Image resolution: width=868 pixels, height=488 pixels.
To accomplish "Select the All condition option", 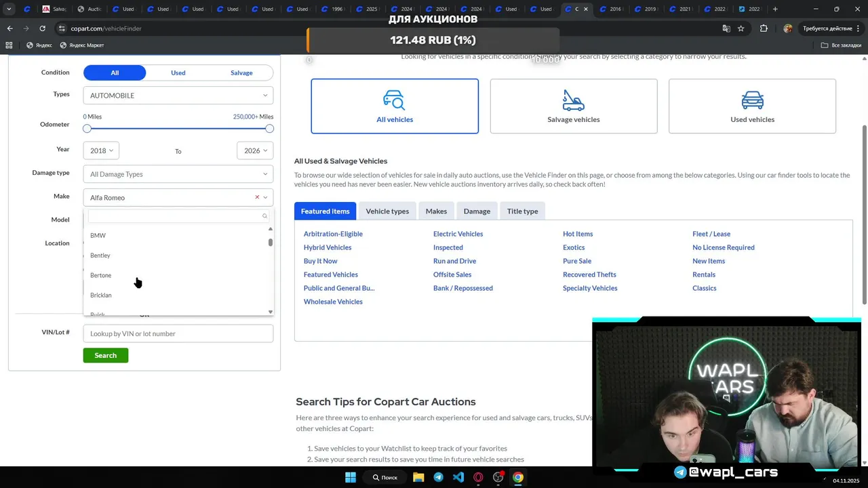I will pos(115,73).
